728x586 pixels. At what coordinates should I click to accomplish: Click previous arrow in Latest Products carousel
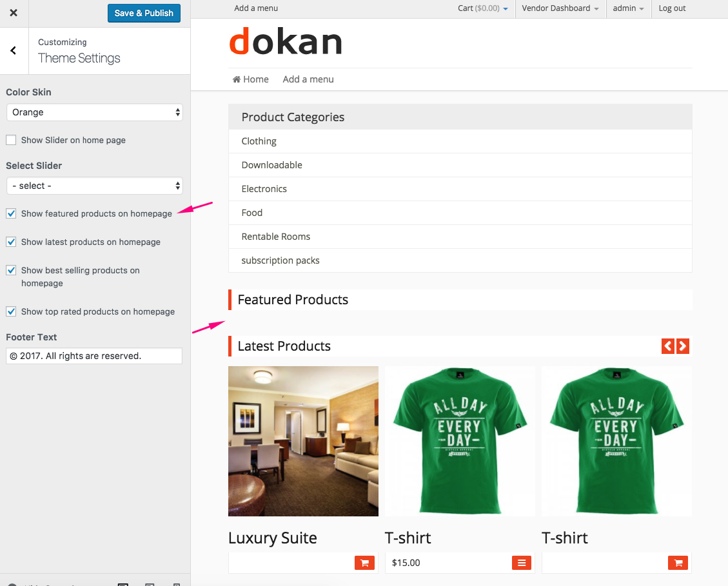pos(667,346)
